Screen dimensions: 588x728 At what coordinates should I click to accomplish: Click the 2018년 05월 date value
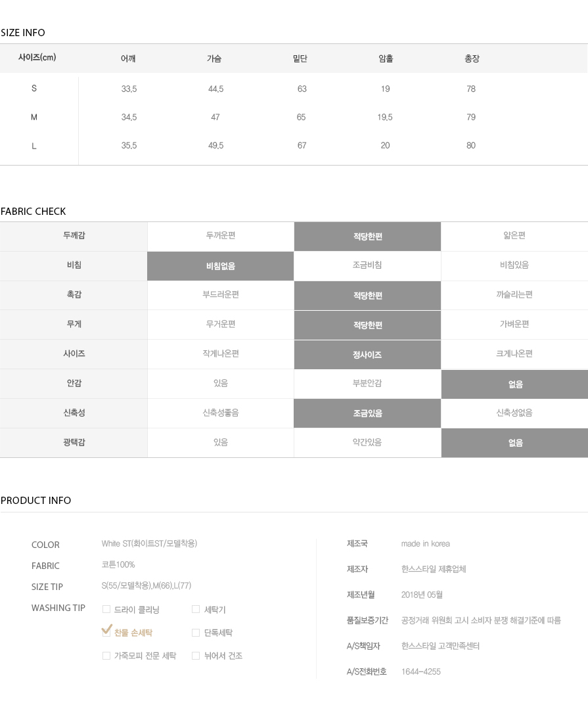click(422, 595)
